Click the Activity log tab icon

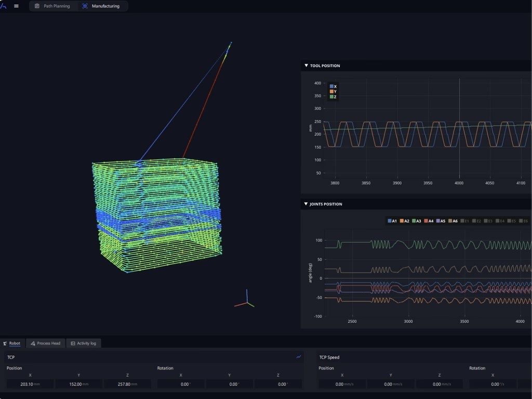(x=73, y=343)
